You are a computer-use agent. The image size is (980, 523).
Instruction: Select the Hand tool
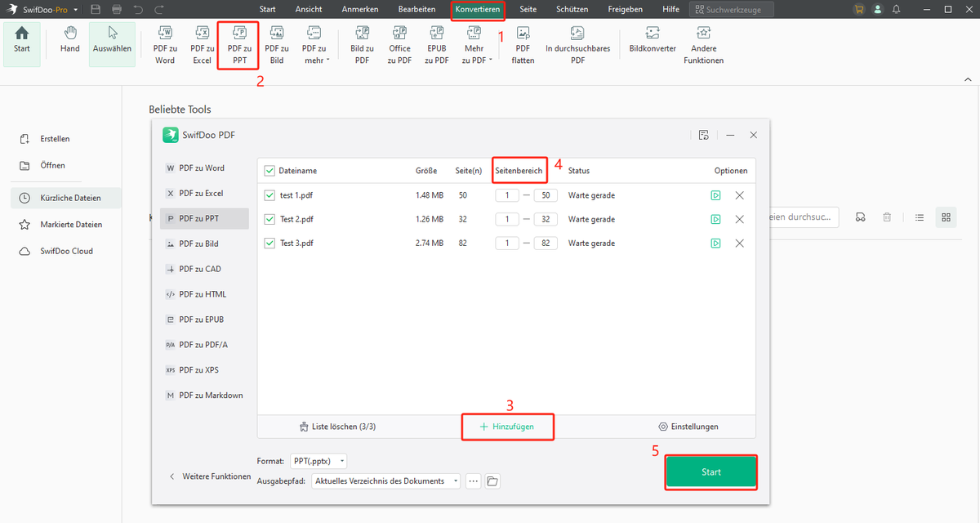coord(70,39)
